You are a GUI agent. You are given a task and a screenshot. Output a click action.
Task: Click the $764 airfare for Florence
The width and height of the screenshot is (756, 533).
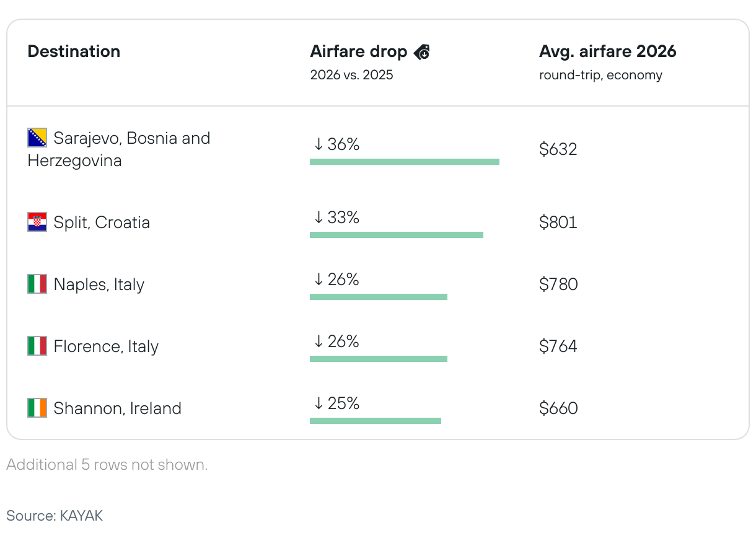(x=558, y=346)
